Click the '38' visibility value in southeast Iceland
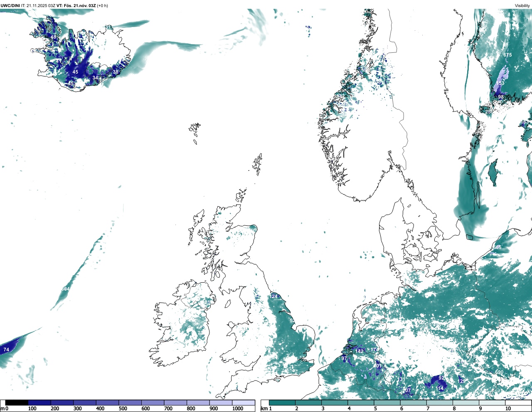 (x=116, y=72)
